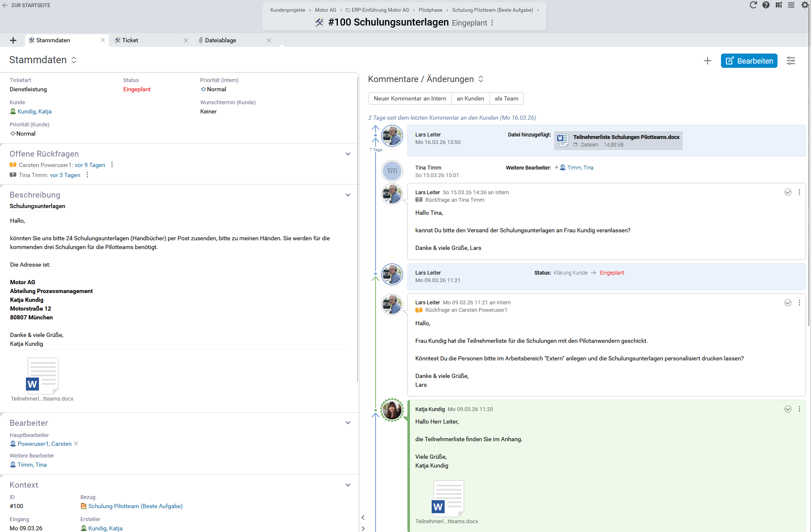Open Kundenprojekte breadcrumb
The width and height of the screenshot is (811, 532).
click(288, 10)
